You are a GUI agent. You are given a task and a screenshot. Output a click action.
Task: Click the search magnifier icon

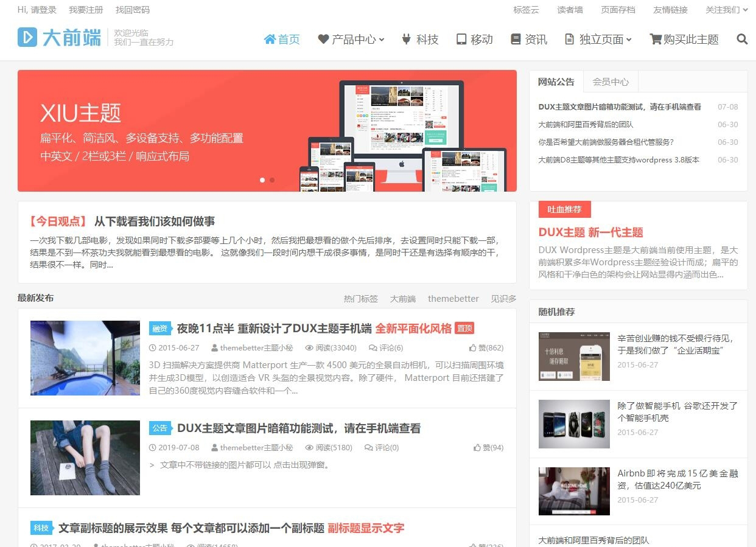point(741,40)
